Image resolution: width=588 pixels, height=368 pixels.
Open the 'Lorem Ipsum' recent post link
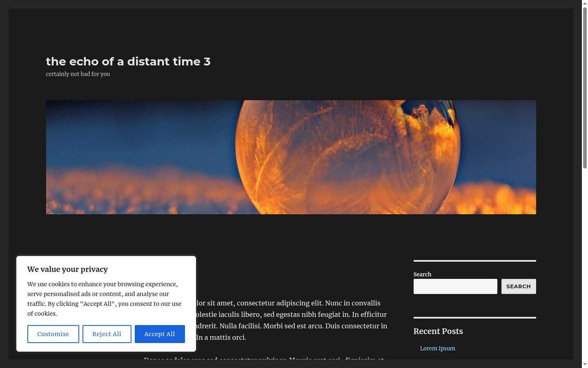437,348
